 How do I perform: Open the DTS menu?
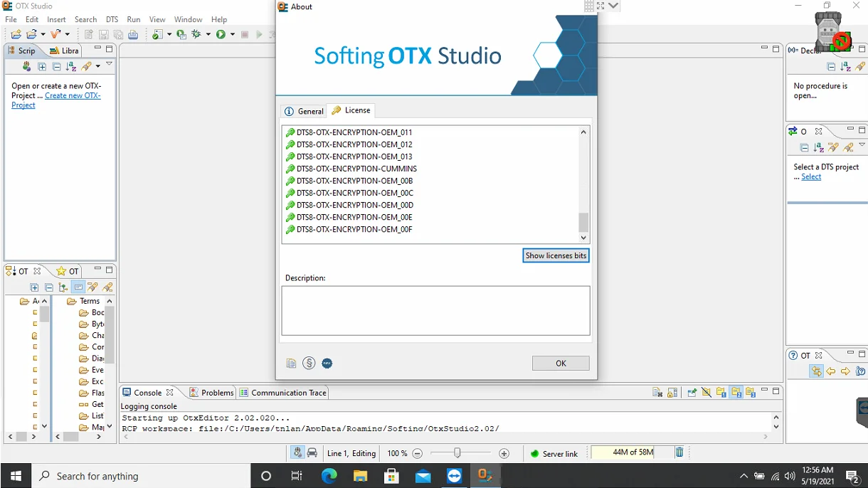(112, 19)
